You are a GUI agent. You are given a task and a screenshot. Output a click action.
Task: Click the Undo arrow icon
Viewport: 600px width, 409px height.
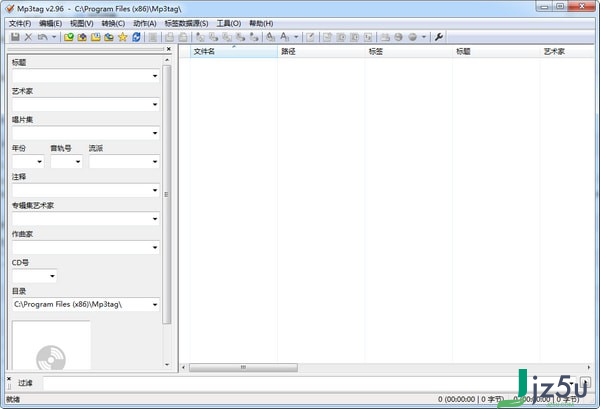pyautogui.click(x=42, y=37)
